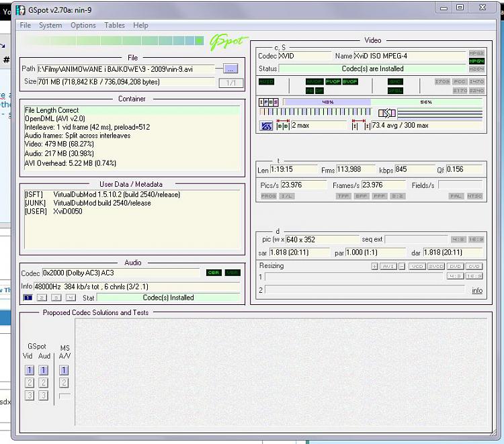The height and width of the screenshot is (444, 504).
Task: Select audio stream 2
Action: pyautogui.click(x=42, y=298)
